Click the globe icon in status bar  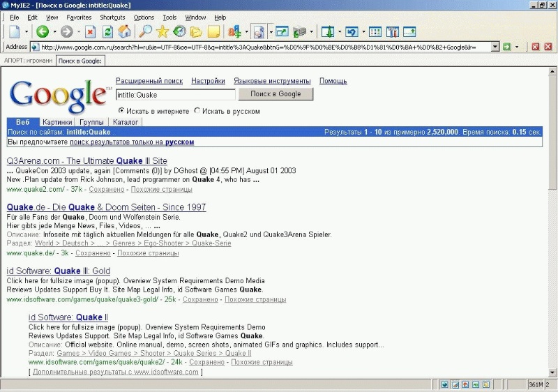[x=445, y=384]
